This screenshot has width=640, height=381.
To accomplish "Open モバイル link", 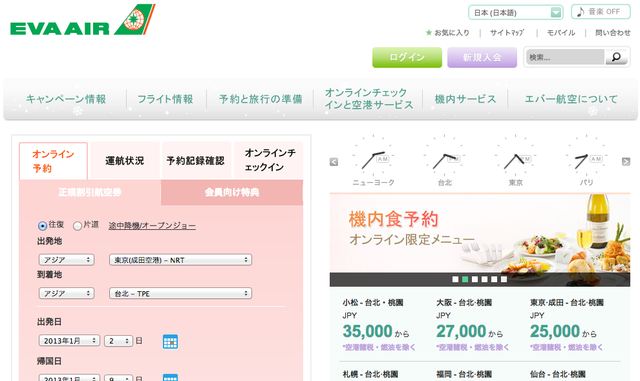I will (561, 33).
